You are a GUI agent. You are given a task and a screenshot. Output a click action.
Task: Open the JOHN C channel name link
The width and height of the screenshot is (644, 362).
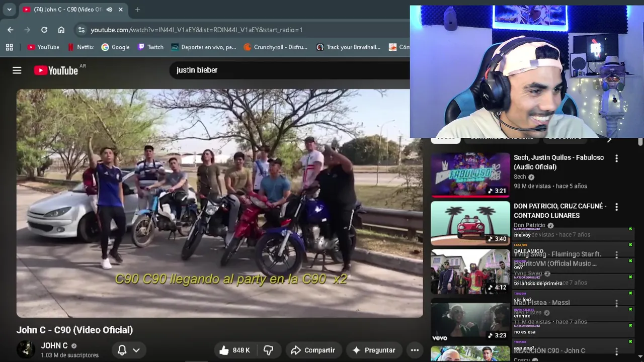click(x=54, y=345)
